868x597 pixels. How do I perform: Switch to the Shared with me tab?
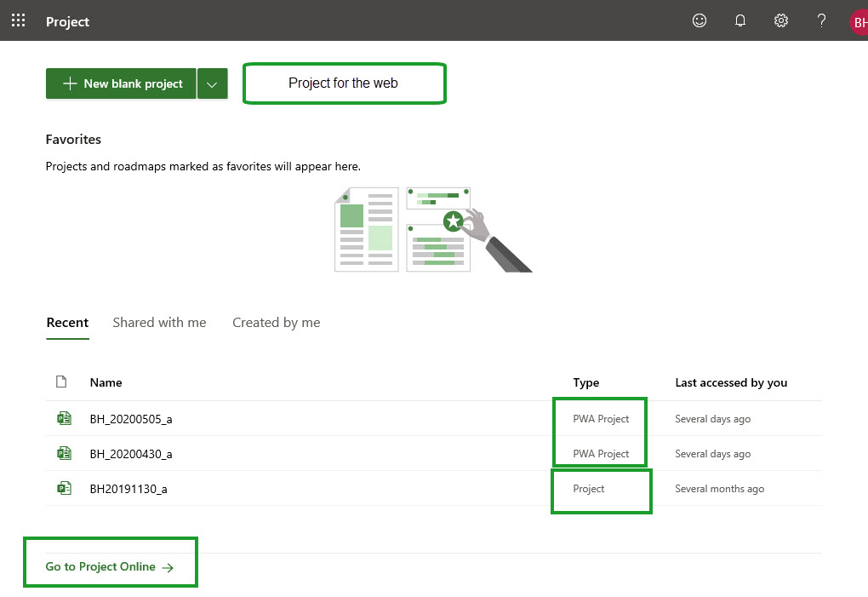click(159, 323)
